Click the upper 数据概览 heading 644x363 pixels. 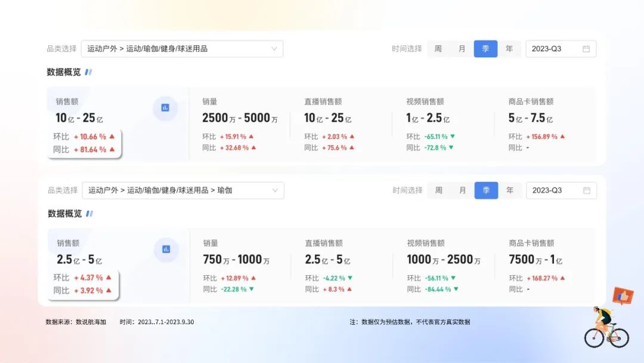click(x=64, y=72)
